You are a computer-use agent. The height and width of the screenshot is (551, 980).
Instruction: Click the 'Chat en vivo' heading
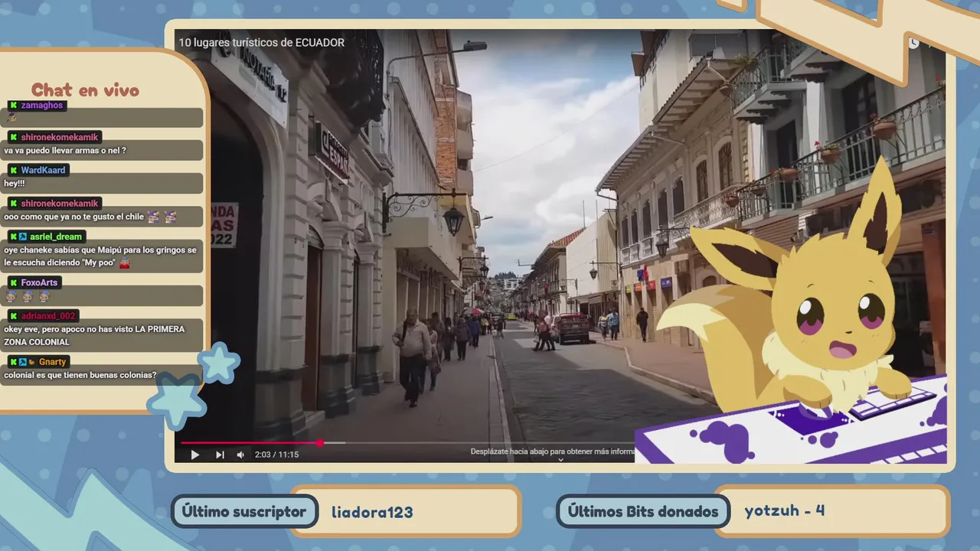[x=85, y=90]
